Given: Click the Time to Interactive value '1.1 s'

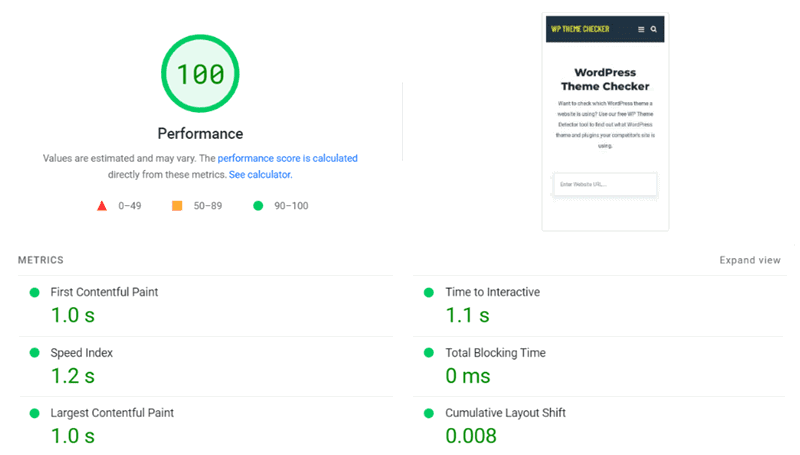Looking at the screenshot, I should coord(467,315).
